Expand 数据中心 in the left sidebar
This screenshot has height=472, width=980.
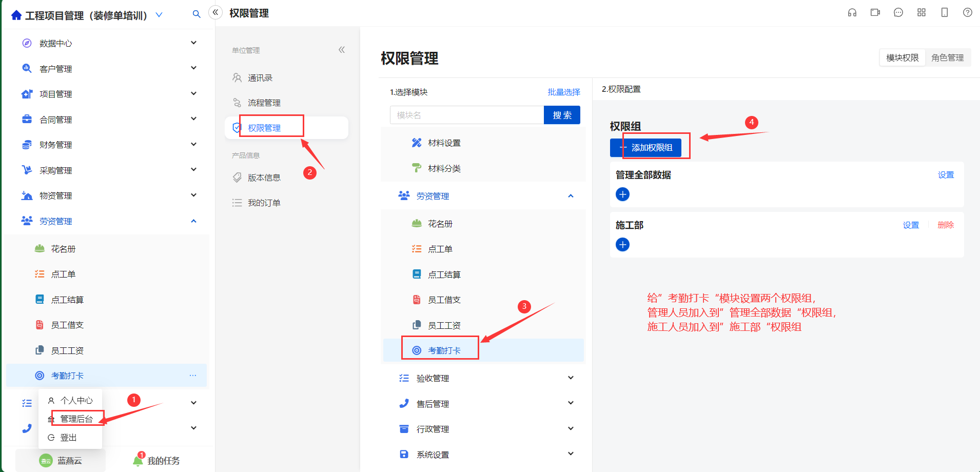[x=193, y=43]
